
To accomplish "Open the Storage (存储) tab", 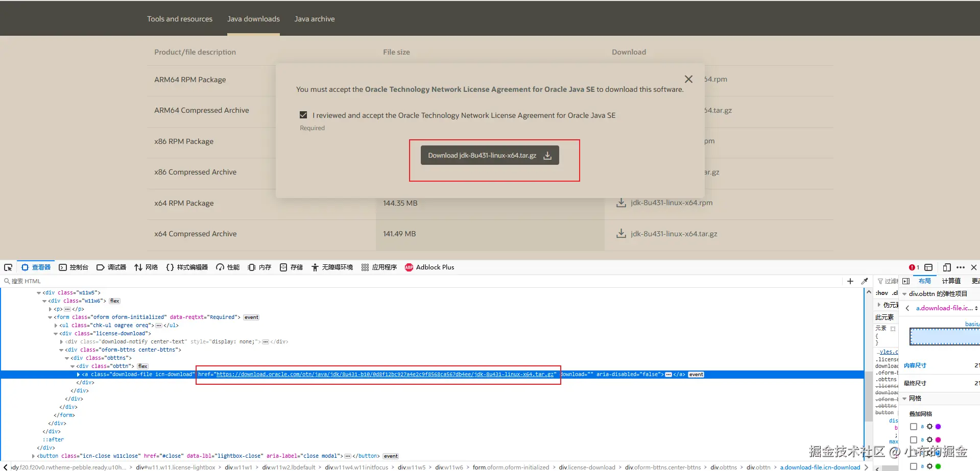I will tap(291, 267).
